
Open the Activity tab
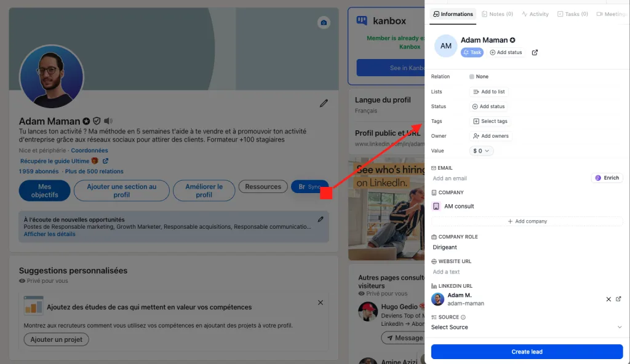tap(535, 14)
